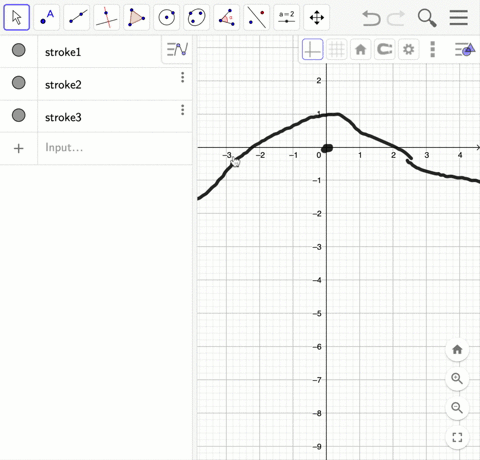Select the Polygon tool

pyautogui.click(x=137, y=17)
